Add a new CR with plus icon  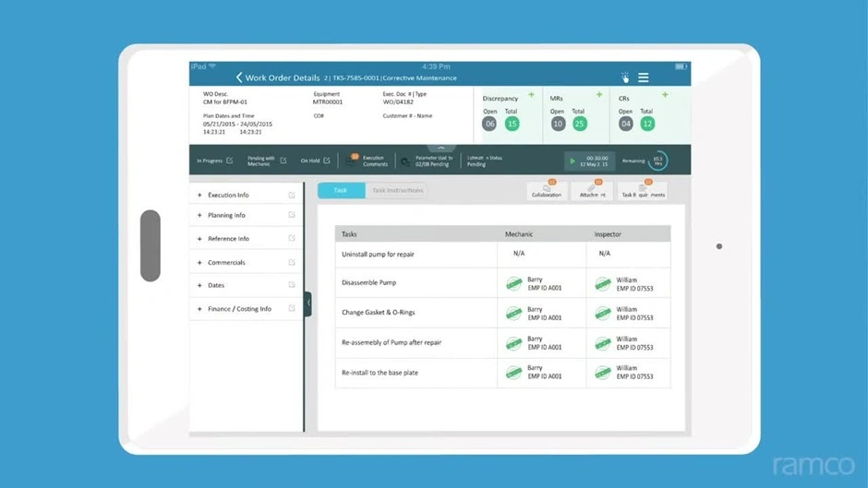pos(665,95)
